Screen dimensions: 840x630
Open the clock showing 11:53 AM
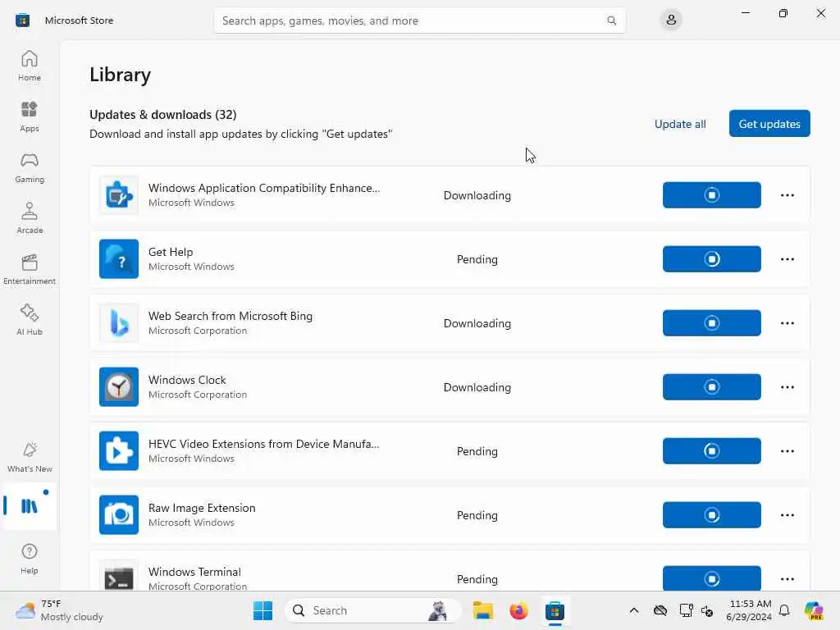click(749, 610)
